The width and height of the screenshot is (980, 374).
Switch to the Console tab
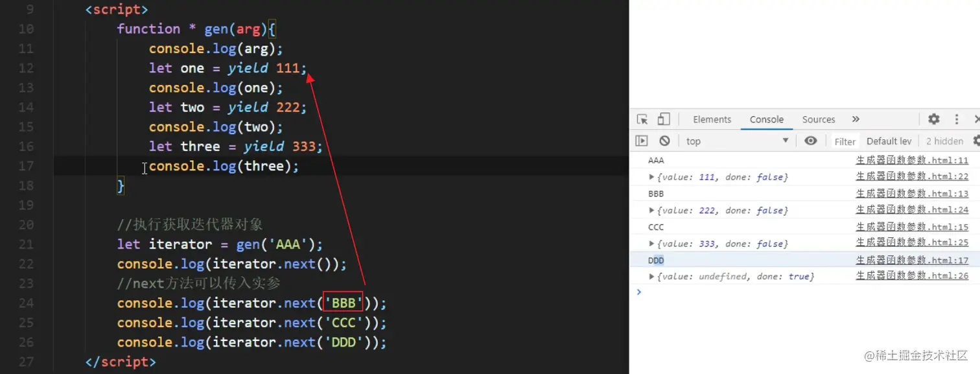(767, 119)
